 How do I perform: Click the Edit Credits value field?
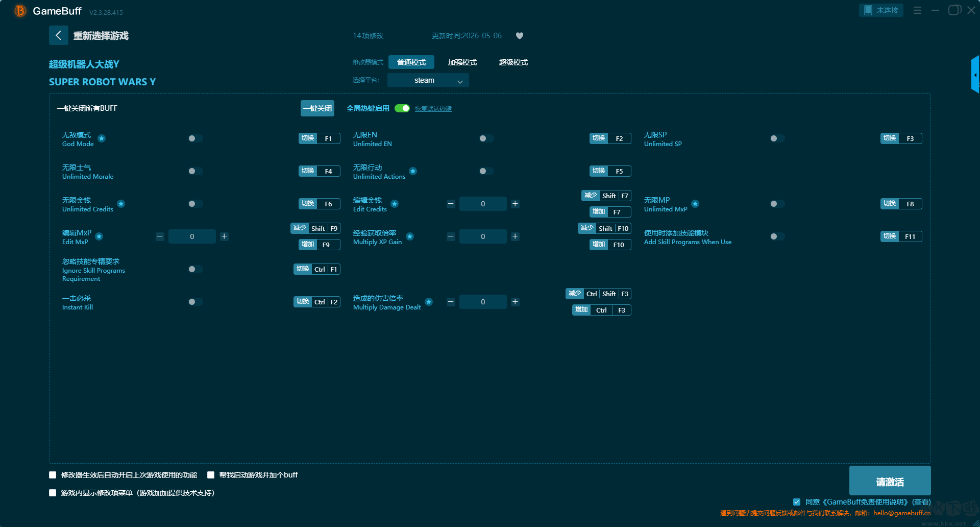coord(483,204)
